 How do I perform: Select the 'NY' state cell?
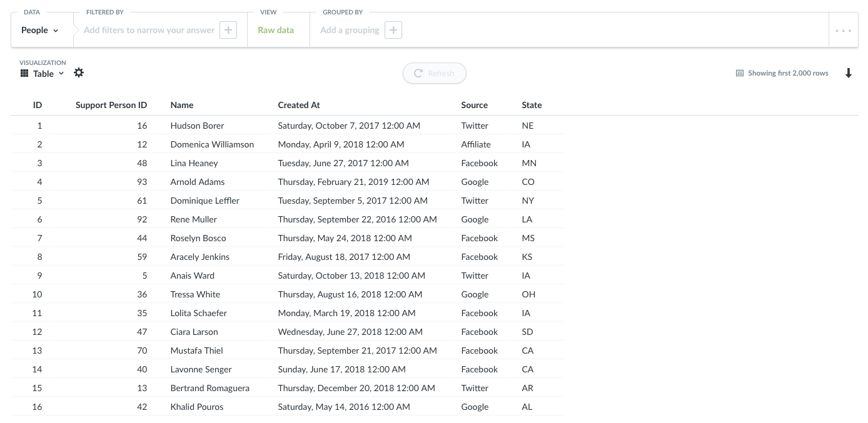click(x=528, y=201)
